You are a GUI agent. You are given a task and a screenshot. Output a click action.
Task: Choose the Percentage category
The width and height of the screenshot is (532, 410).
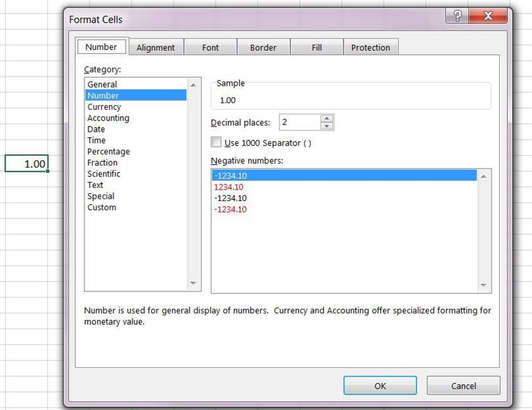point(108,152)
